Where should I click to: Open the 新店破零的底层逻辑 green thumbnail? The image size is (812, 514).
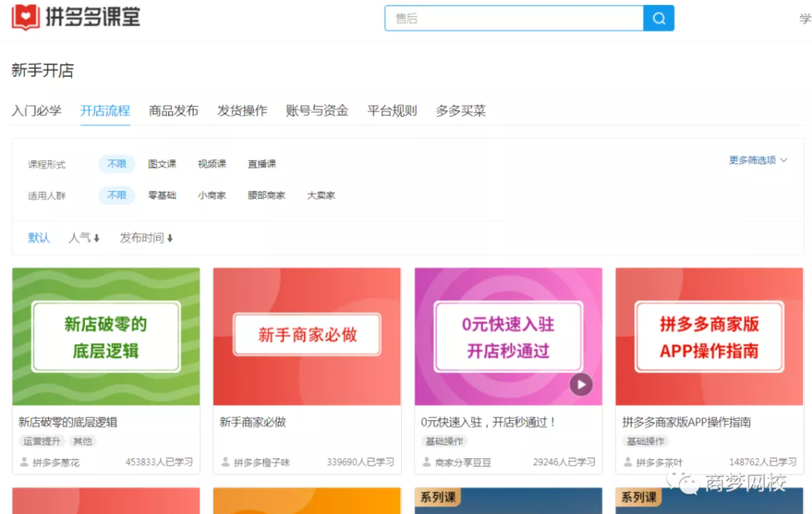105,337
